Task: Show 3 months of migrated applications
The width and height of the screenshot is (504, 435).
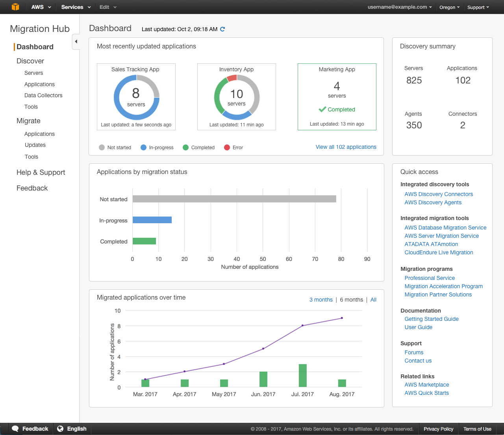Action: coord(321,300)
